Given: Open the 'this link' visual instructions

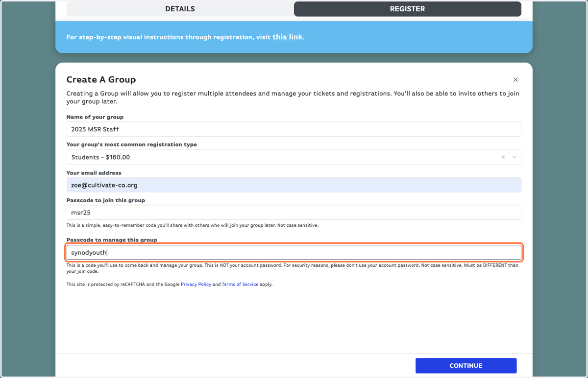Looking at the screenshot, I should (288, 37).
